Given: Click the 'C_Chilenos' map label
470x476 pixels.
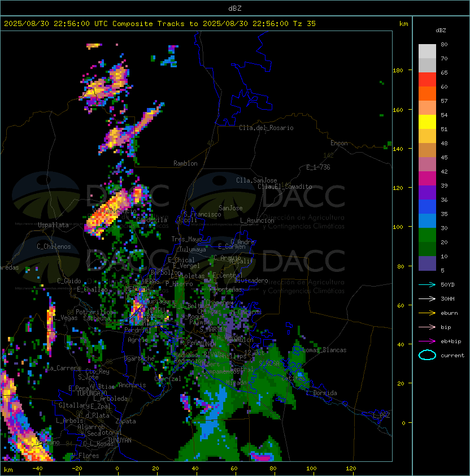Looking at the screenshot, I should (x=54, y=246).
